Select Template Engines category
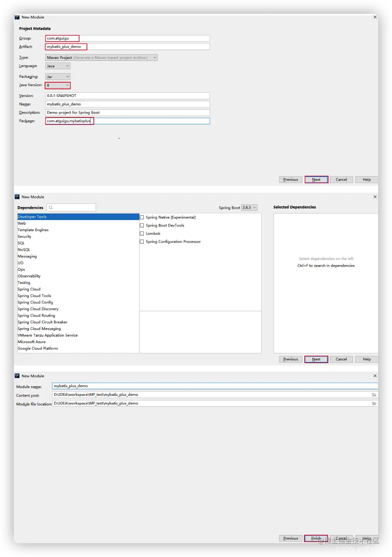 point(78,230)
